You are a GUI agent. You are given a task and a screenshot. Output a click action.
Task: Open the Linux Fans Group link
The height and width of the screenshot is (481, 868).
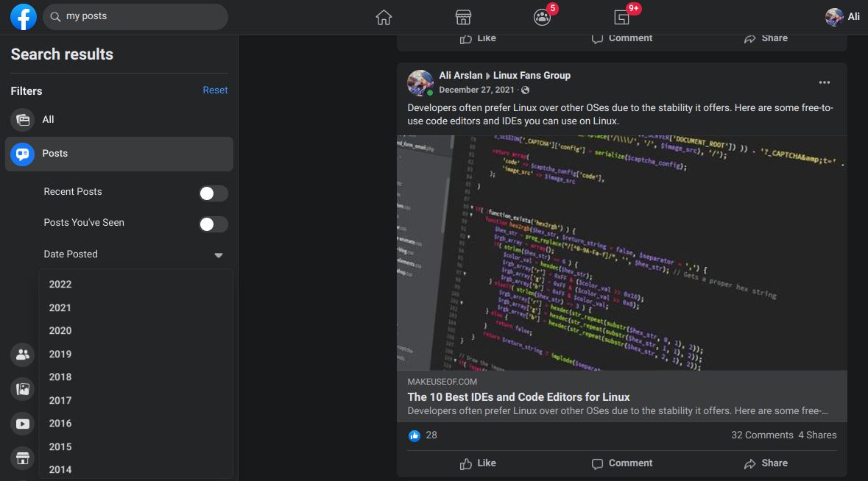532,76
